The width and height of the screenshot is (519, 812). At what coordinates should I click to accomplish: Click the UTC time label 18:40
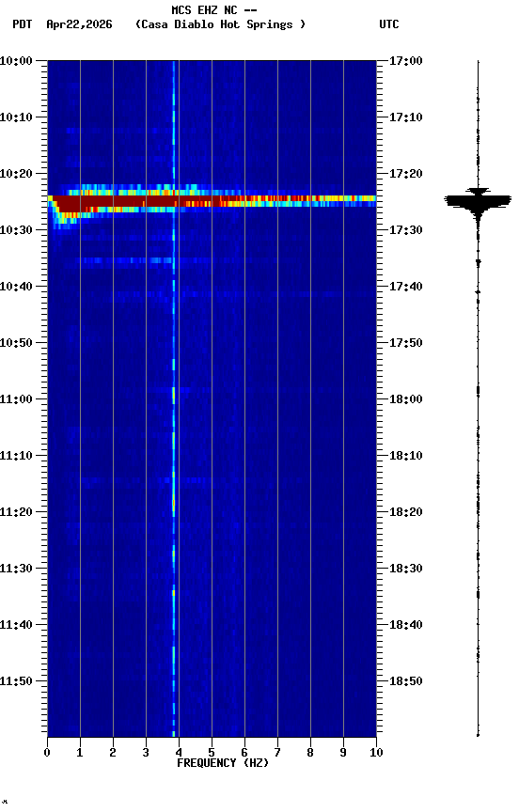click(x=406, y=626)
